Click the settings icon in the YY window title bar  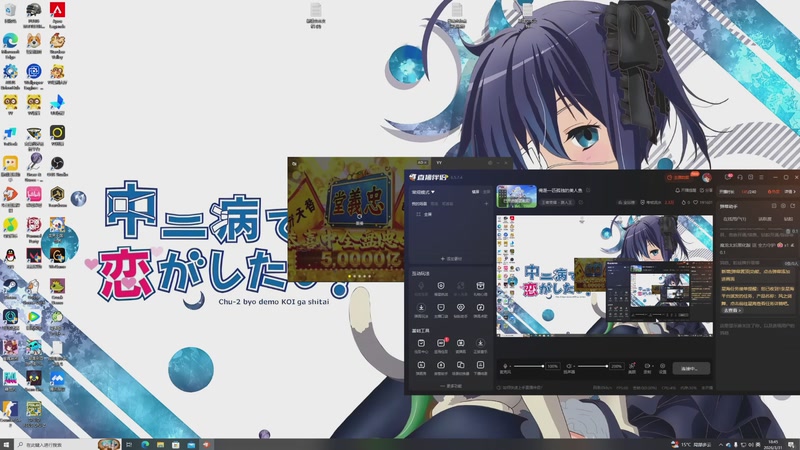pos(490,163)
